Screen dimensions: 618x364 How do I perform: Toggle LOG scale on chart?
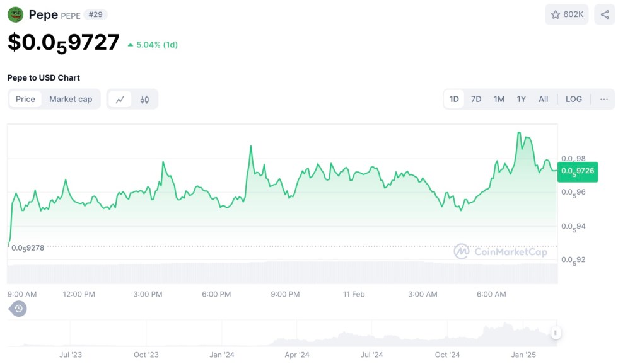tap(574, 99)
